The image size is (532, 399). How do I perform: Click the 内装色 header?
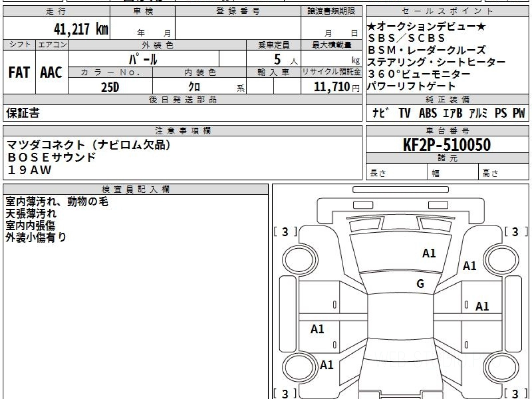click(199, 72)
